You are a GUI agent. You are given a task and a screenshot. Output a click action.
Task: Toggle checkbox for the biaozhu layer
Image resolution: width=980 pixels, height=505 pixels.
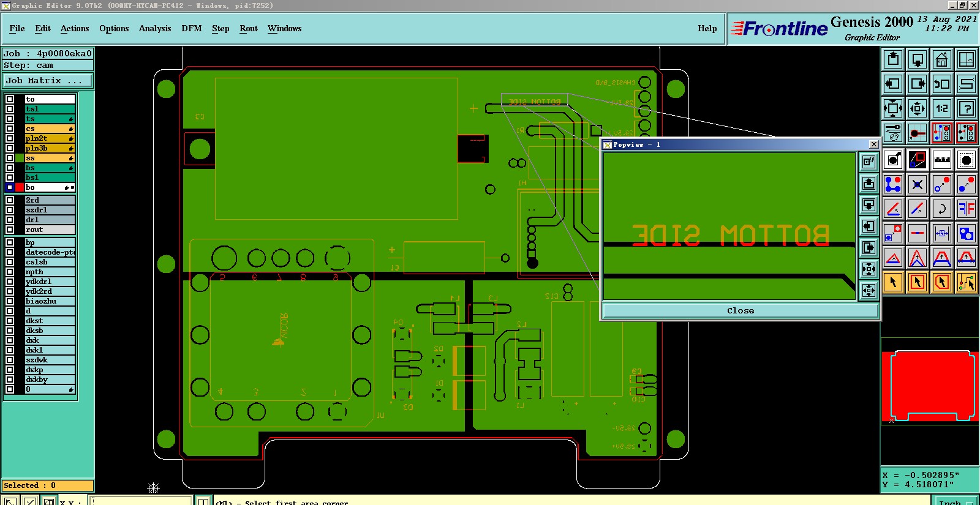click(10, 301)
